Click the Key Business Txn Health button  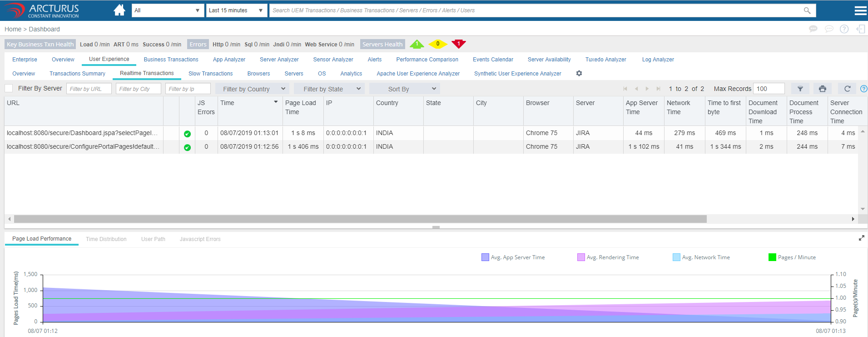40,44
